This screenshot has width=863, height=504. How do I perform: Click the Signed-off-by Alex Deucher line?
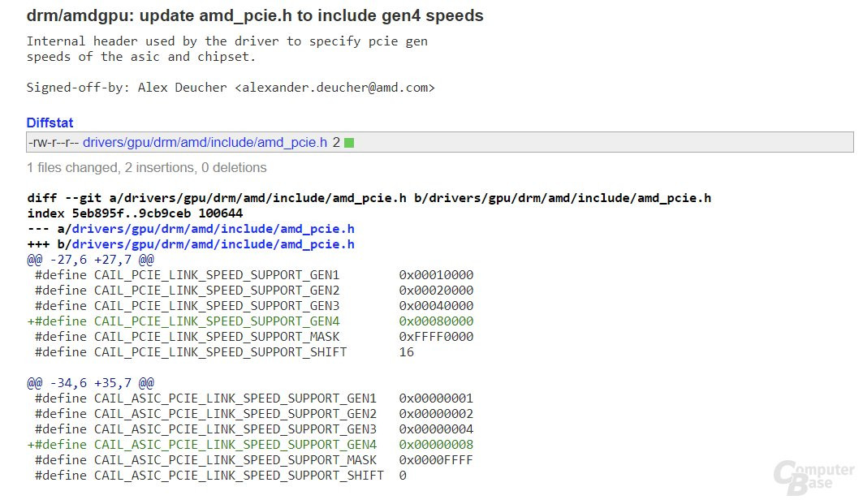click(x=231, y=88)
